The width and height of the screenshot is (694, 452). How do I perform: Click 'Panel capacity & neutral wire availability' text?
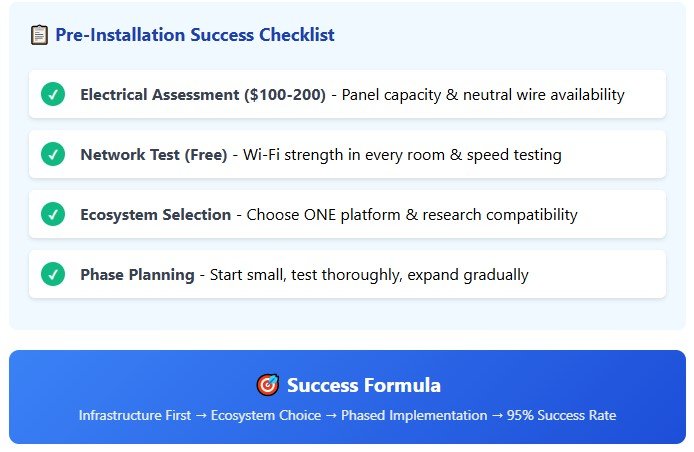pos(483,95)
